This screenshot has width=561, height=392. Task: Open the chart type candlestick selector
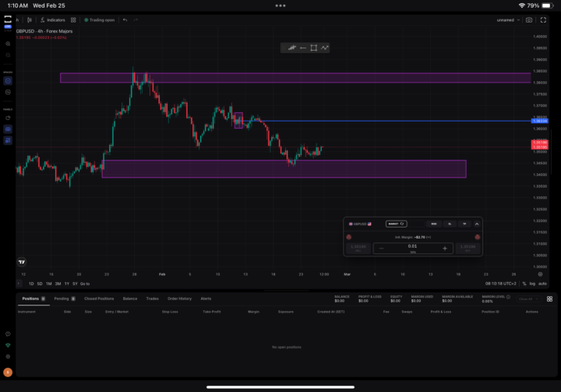click(x=30, y=20)
